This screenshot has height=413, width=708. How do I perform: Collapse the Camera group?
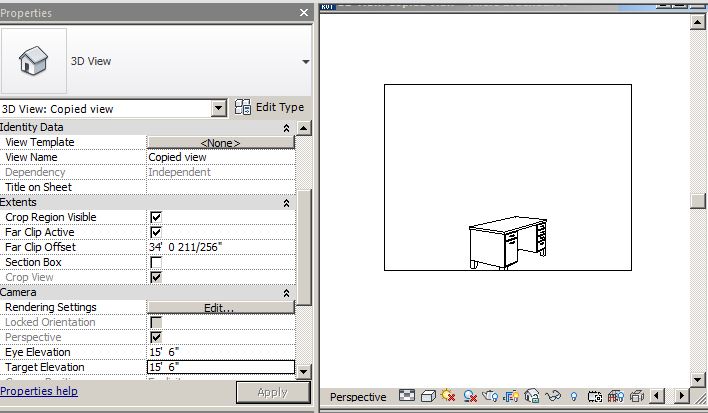(x=286, y=293)
